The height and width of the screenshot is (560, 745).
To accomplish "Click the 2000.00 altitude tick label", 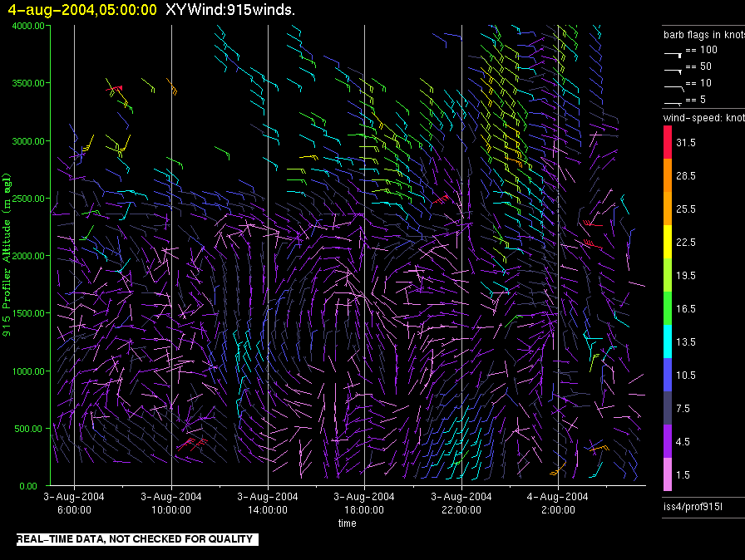I will click(28, 256).
